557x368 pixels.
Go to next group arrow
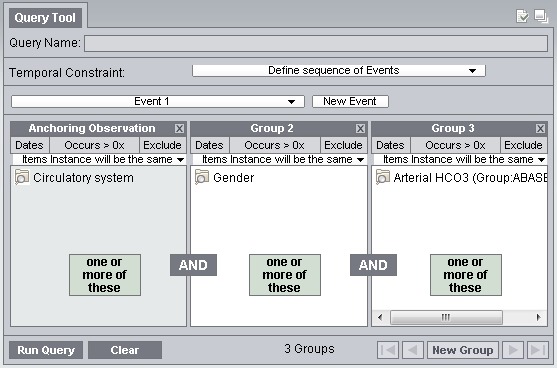[513, 350]
